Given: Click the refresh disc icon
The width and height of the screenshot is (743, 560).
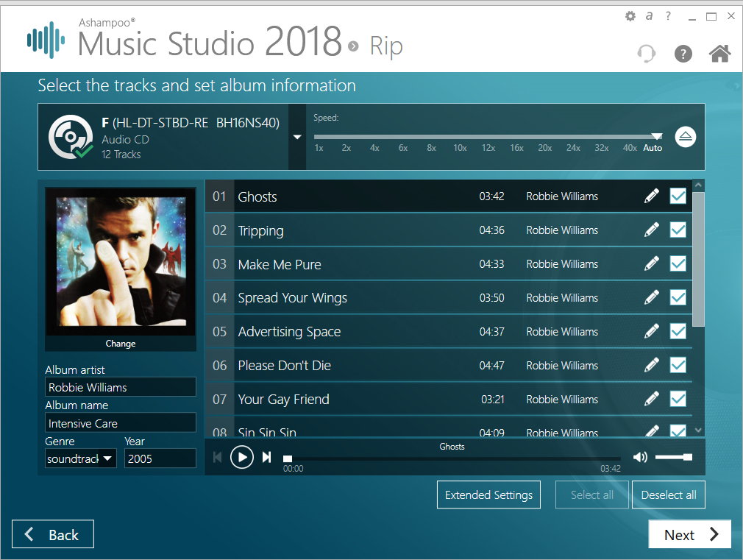Looking at the screenshot, I should coord(646,53).
